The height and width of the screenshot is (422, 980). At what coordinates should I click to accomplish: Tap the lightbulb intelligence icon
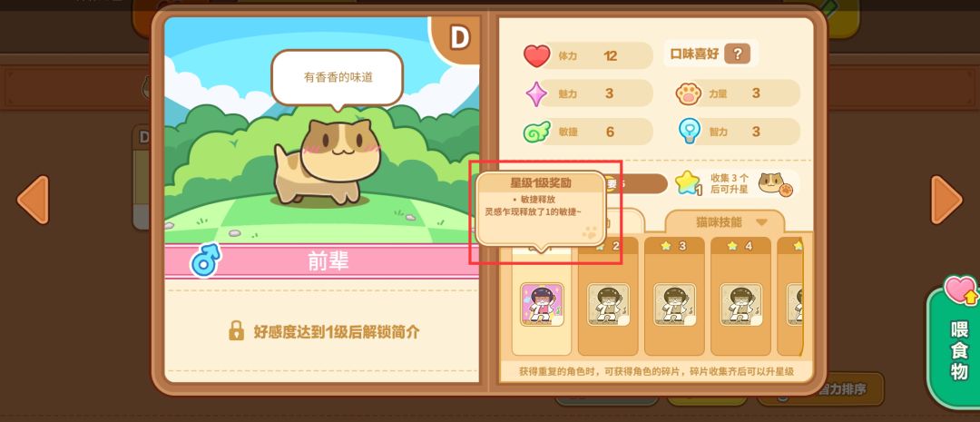689,132
